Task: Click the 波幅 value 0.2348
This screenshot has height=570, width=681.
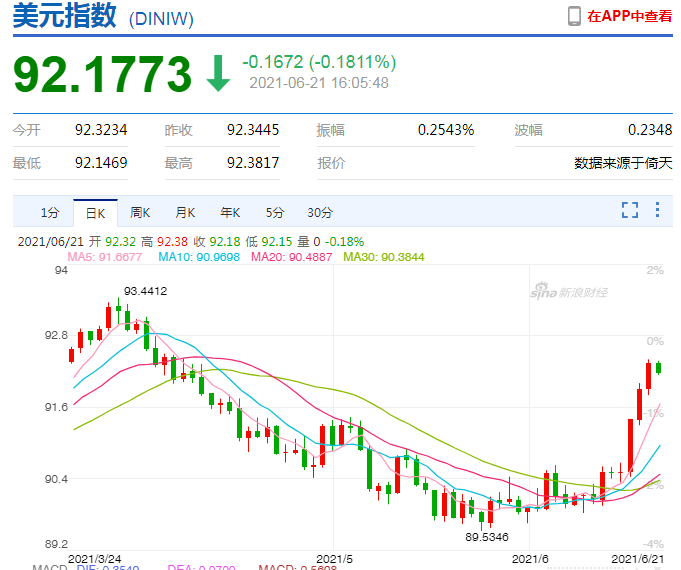Action: click(650, 129)
